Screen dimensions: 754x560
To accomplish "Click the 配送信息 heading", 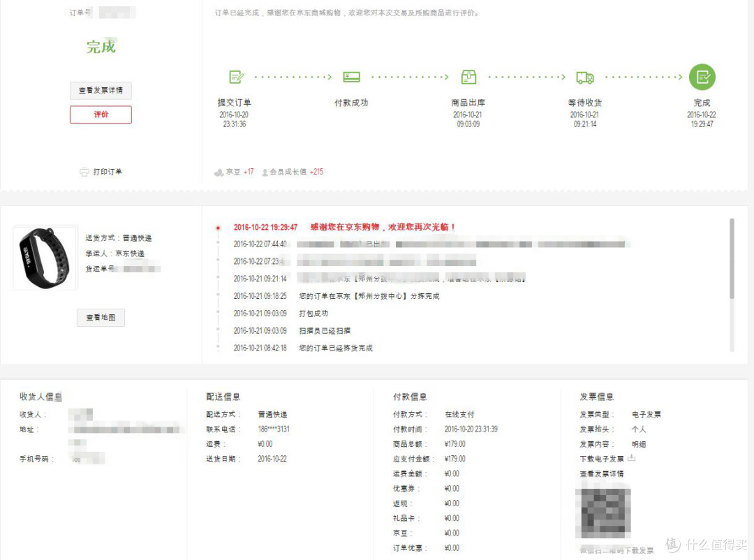I will click(x=223, y=397).
